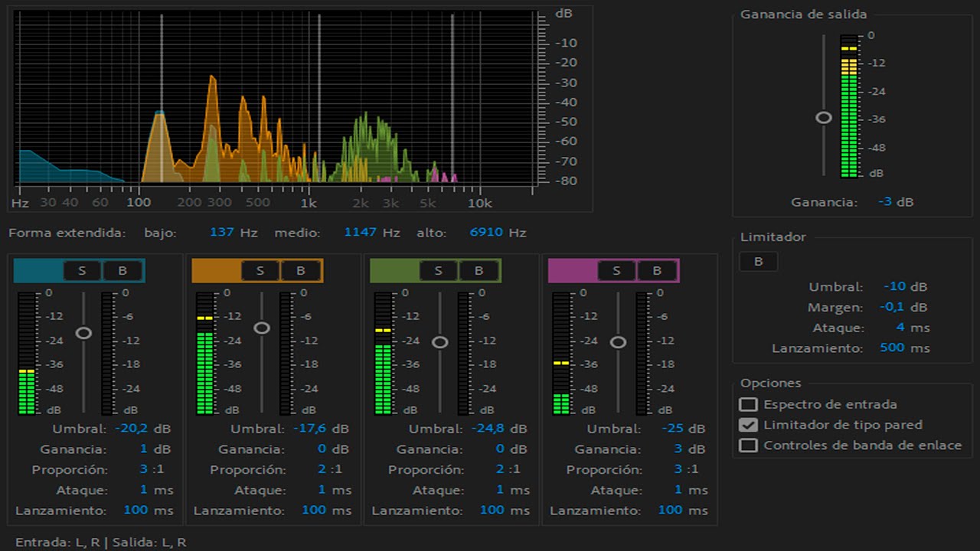Edit limiter Margen value -0,1
Viewport: 980px width, 551px height.
point(892,307)
